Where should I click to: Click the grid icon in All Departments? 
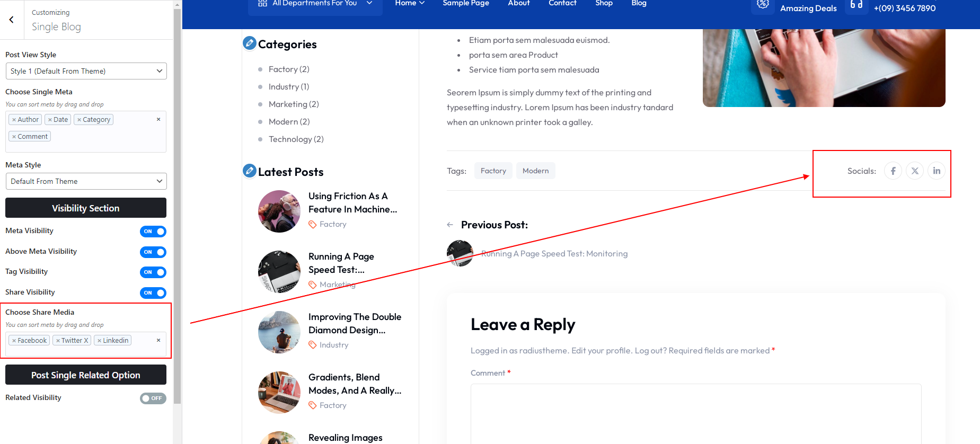[262, 3]
